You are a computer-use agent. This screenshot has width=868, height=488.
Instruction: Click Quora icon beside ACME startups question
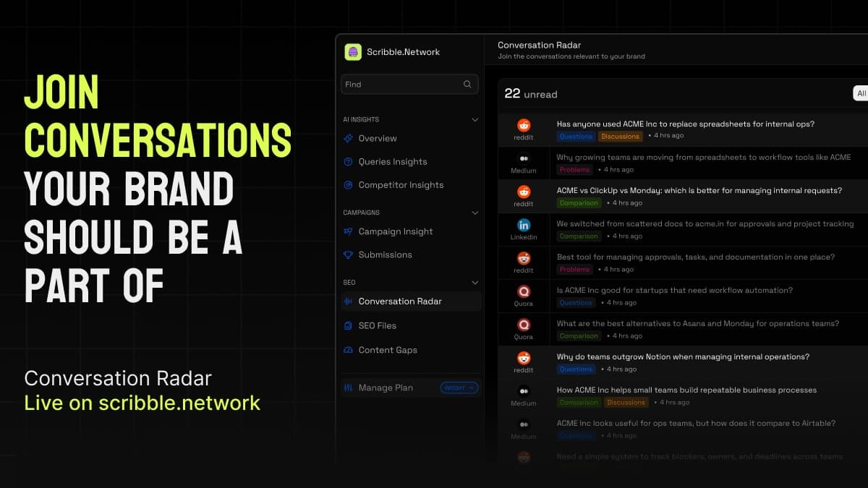pyautogui.click(x=524, y=291)
